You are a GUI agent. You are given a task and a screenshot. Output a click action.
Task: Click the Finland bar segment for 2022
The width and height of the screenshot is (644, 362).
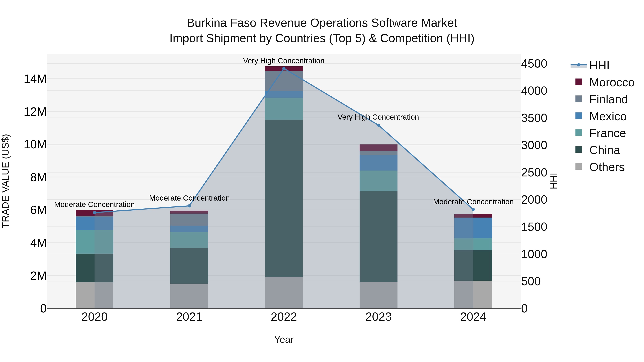[284, 81]
